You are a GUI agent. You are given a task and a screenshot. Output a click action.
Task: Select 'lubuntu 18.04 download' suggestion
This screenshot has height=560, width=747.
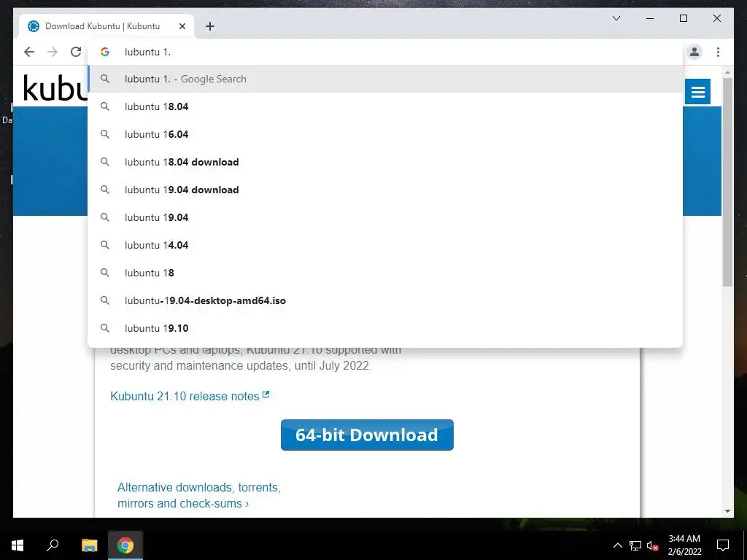click(x=385, y=162)
